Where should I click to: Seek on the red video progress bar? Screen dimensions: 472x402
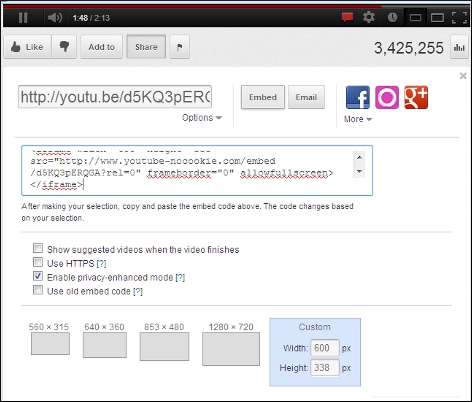click(x=192, y=7)
